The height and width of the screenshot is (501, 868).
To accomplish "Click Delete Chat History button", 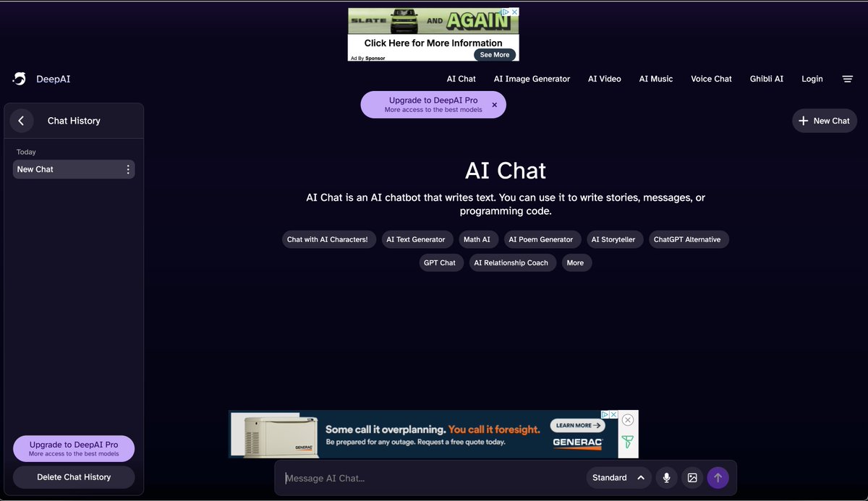I will click(74, 477).
